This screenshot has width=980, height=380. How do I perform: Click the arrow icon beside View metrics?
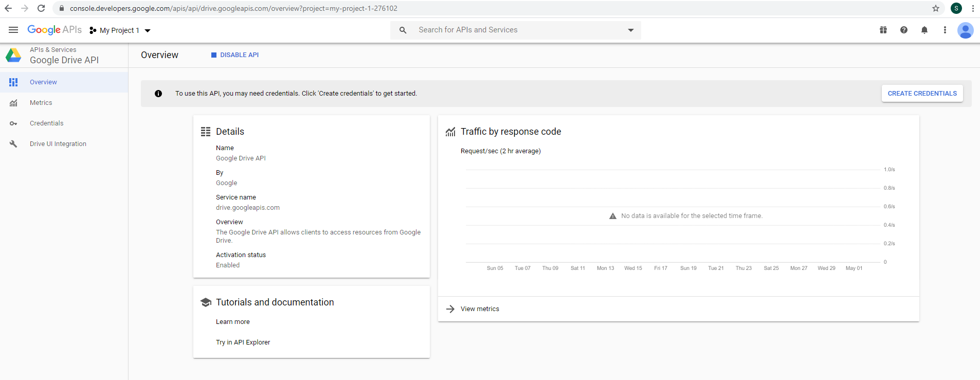pyautogui.click(x=450, y=309)
